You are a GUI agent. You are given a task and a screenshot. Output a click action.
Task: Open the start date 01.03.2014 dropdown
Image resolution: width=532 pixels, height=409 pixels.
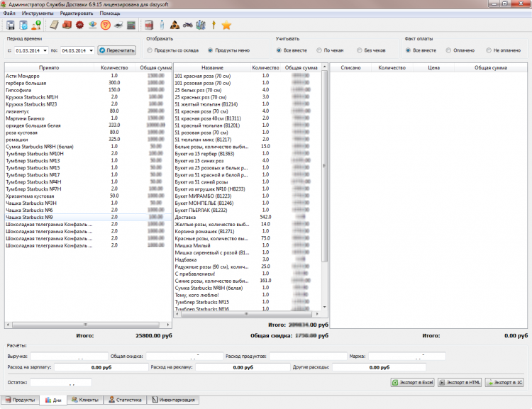click(45, 50)
